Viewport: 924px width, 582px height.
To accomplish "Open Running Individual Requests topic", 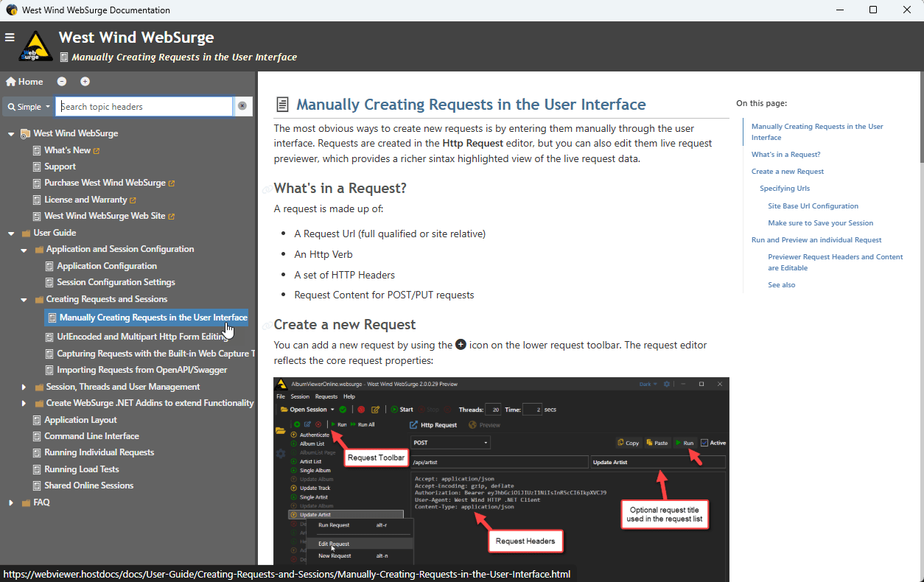I will click(x=99, y=452).
